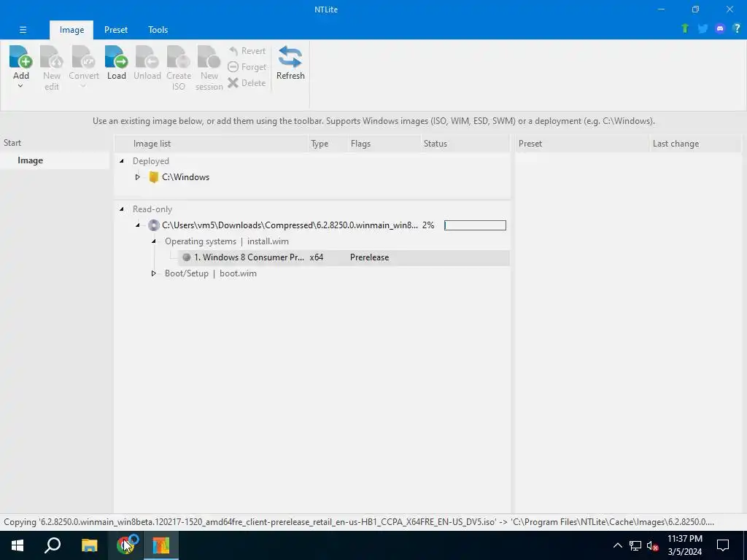Select Boot/Setup | boot.wim row
This screenshot has height=560, width=747.
pos(211,273)
